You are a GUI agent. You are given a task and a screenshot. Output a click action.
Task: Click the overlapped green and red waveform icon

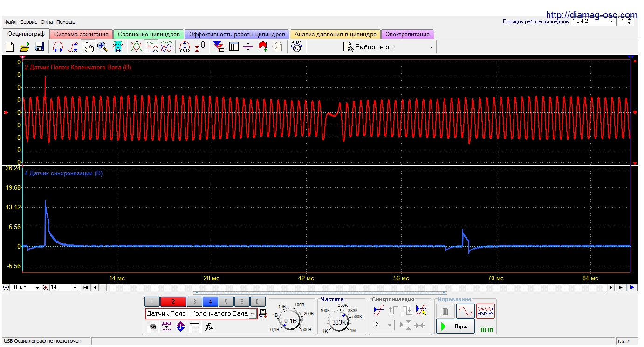[x=137, y=47]
